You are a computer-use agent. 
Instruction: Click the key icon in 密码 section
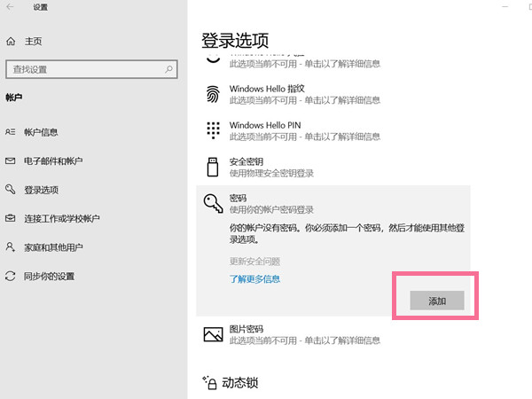(x=213, y=206)
